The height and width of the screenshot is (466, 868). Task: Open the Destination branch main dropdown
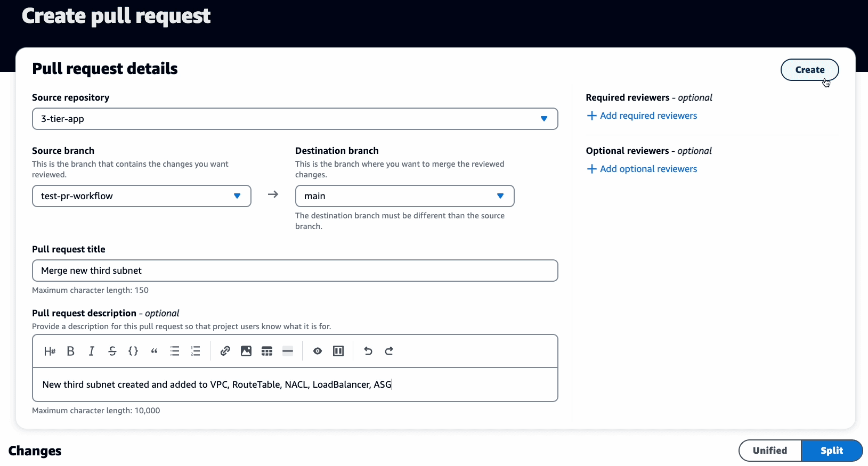point(405,196)
